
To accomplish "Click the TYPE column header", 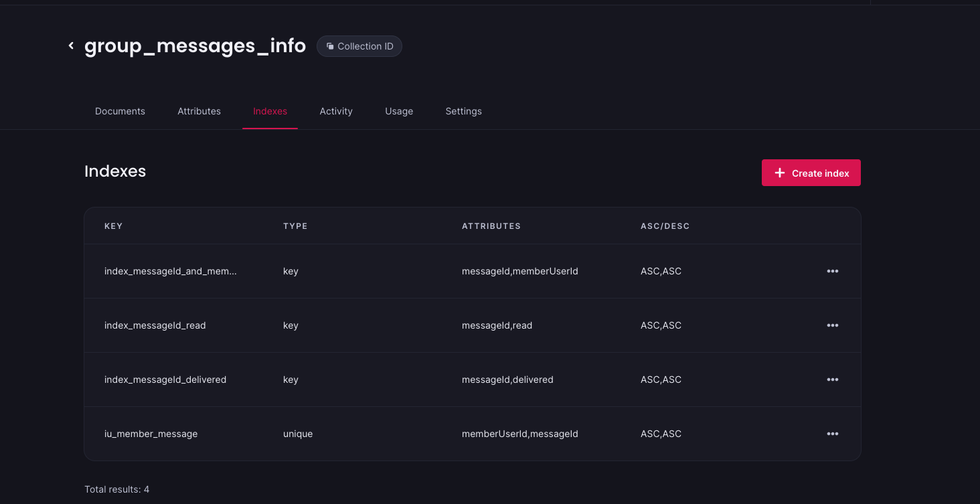I will [x=295, y=226].
